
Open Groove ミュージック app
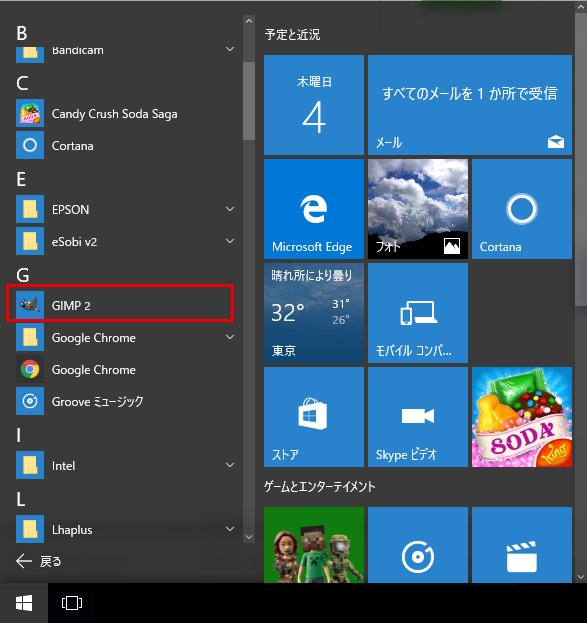coord(120,401)
